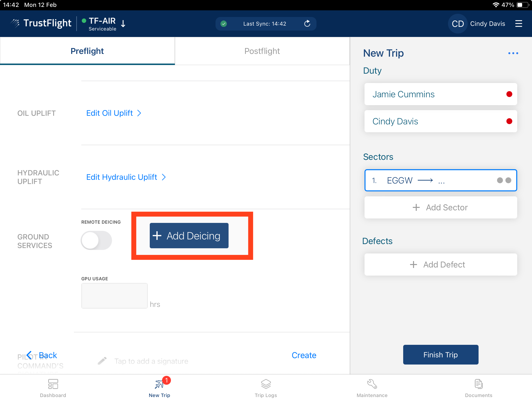The width and height of the screenshot is (532, 399).
Task: Select the Preflight tab
Action: click(87, 51)
